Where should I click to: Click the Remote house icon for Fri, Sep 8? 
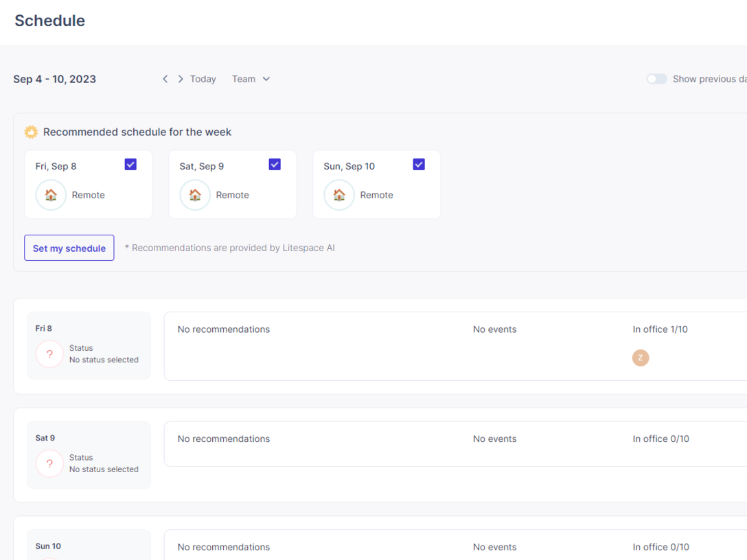point(51,195)
